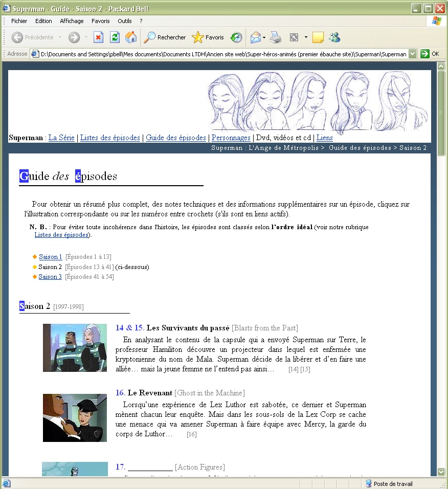The width and height of the screenshot is (448, 489).
Task: Open the Rechercher search tool
Action: [165, 37]
